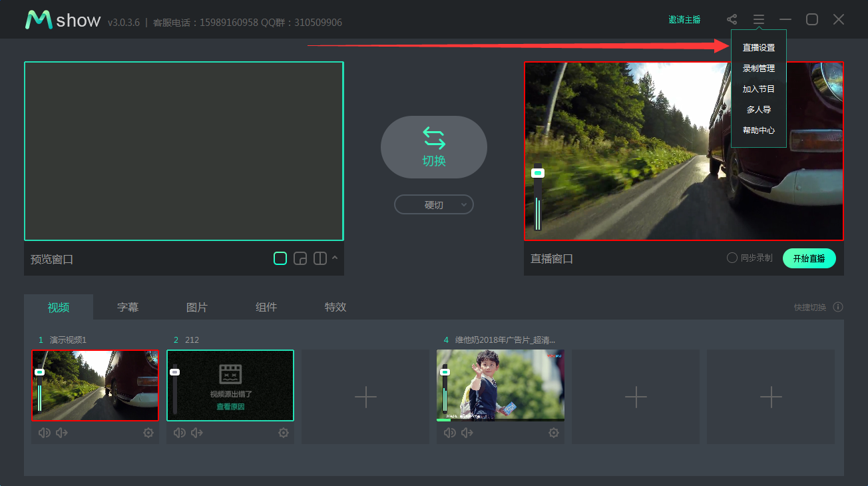This screenshot has width=868, height=486.
Task: Click 快捷切换 label
Action: [810, 308]
